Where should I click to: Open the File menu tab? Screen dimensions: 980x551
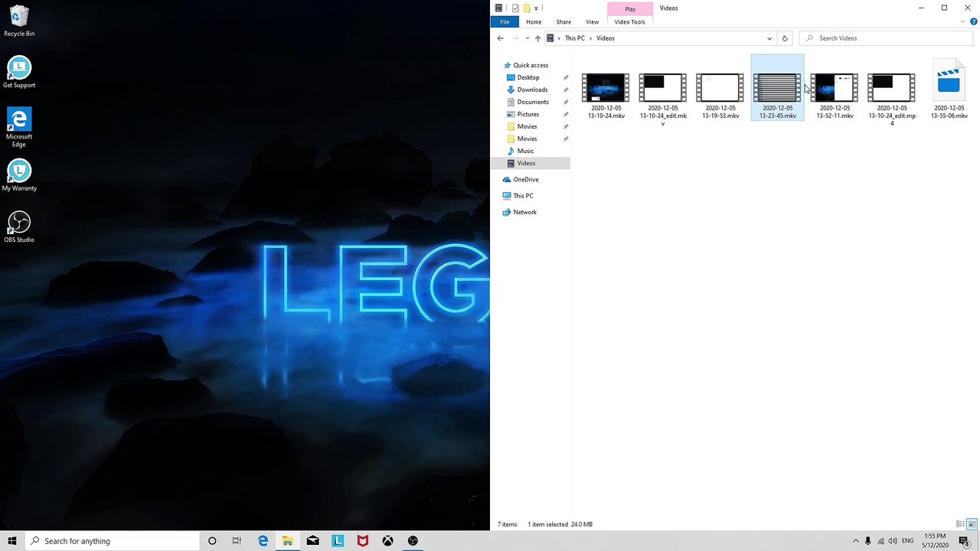point(505,21)
